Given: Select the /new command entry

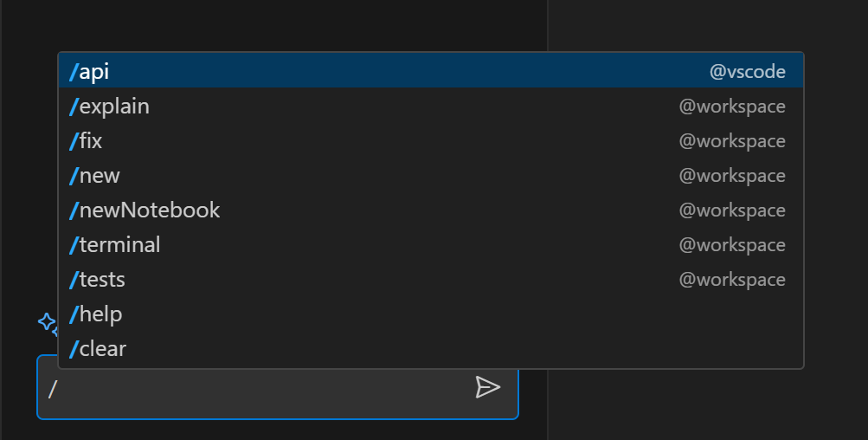Looking at the screenshot, I should point(431,175).
